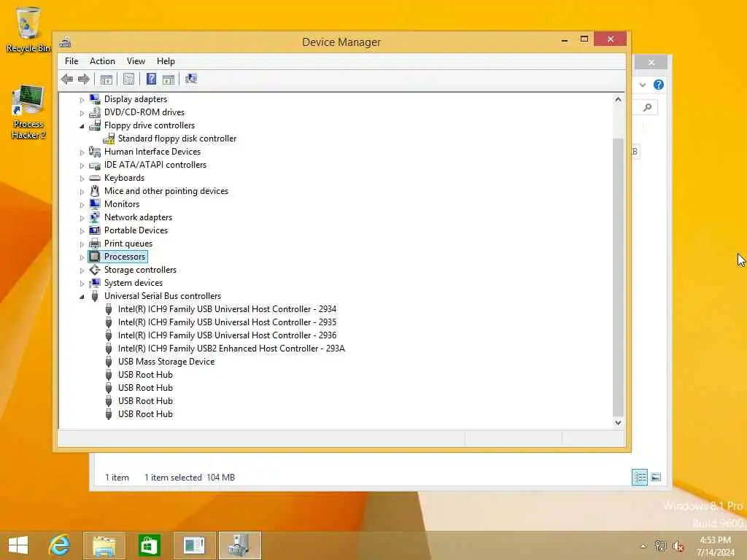This screenshot has height=560, width=747.
Task: Select USB Mass Storage Device
Action: coord(166,362)
